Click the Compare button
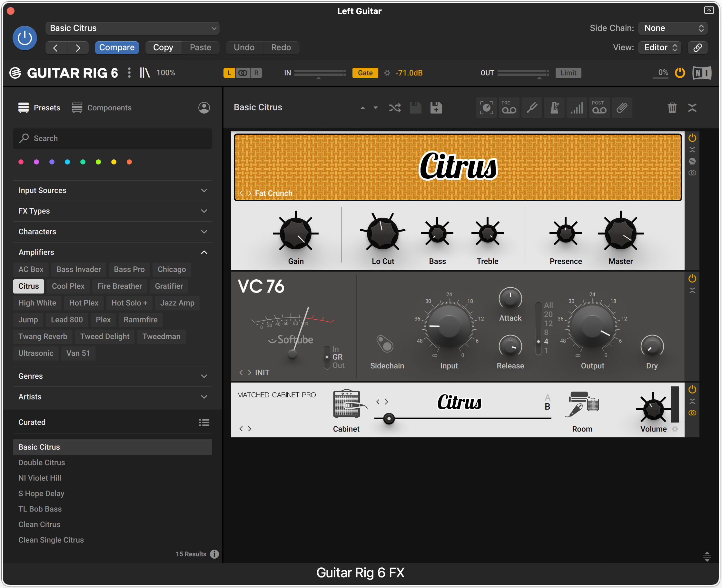Screen dimensions: 722x588 click(117, 47)
